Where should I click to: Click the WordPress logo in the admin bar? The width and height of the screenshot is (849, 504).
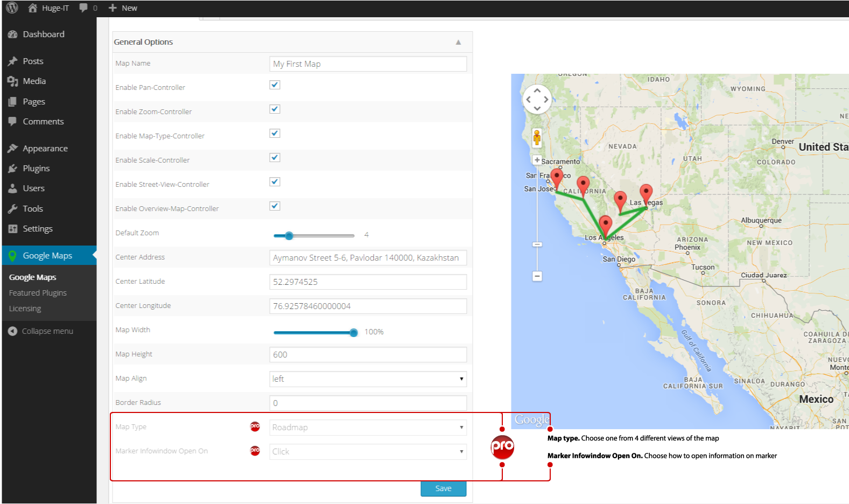coord(12,8)
